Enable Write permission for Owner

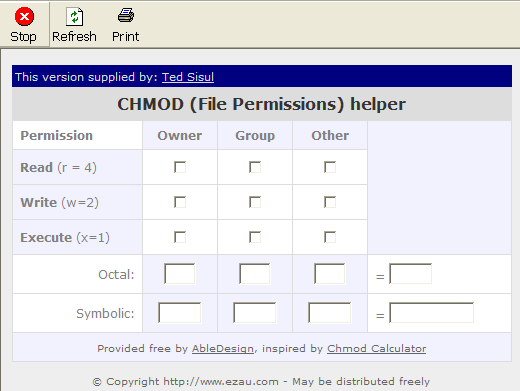(x=180, y=202)
